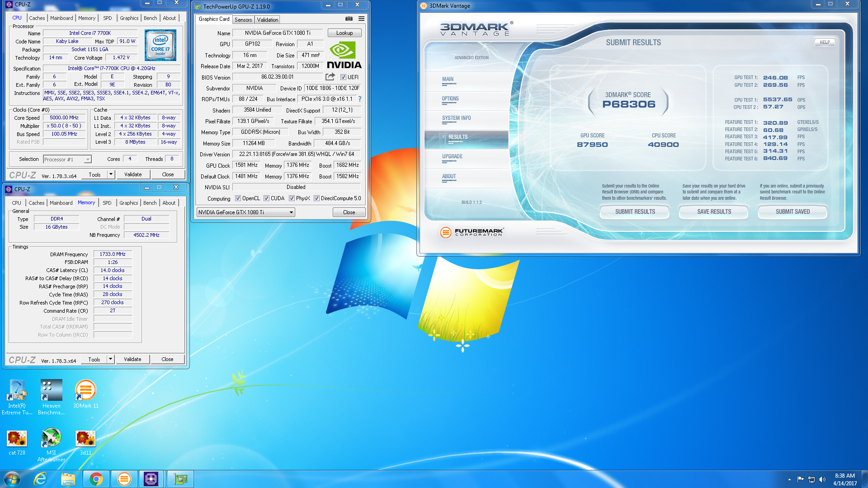
Task: Open the 3d11 desktop icon
Action: pyautogui.click(x=85, y=443)
